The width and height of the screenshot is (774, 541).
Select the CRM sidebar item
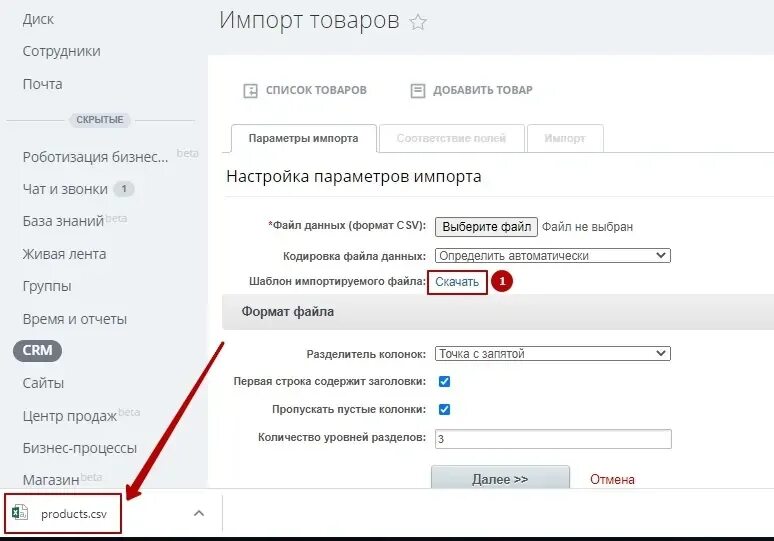[38, 350]
